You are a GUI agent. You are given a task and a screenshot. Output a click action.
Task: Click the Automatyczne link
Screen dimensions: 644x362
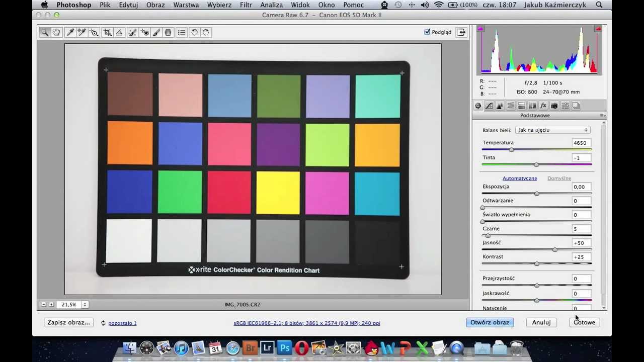coord(520,178)
